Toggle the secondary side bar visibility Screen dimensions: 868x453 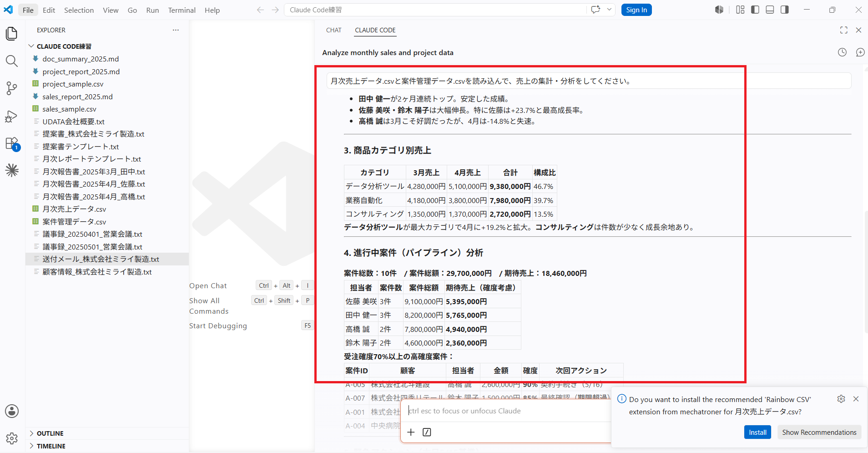785,10
